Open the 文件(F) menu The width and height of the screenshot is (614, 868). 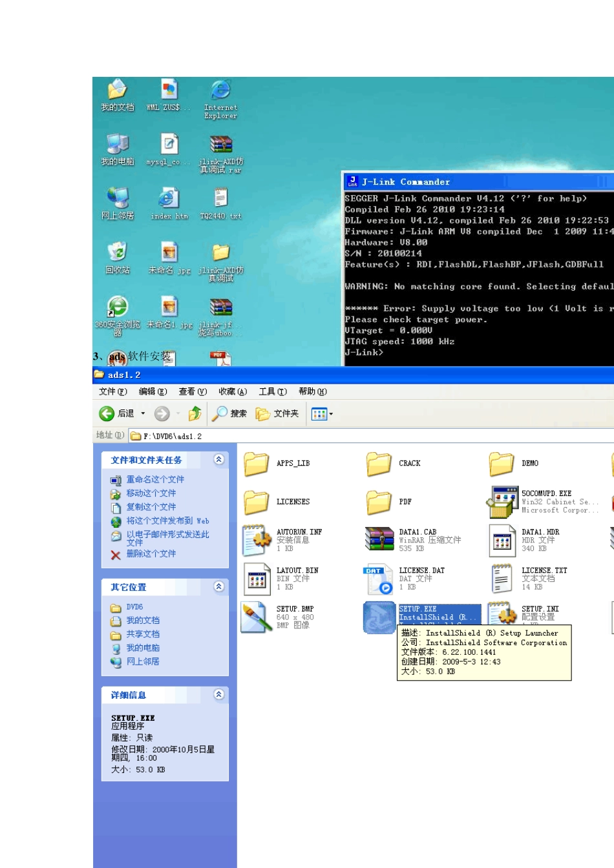[x=113, y=391]
